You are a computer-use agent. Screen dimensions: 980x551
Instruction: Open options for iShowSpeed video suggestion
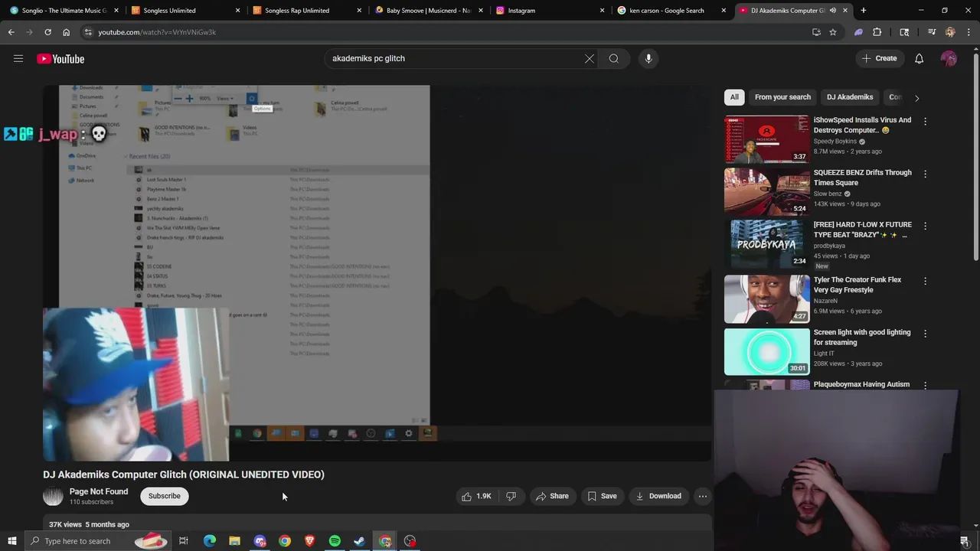(925, 121)
